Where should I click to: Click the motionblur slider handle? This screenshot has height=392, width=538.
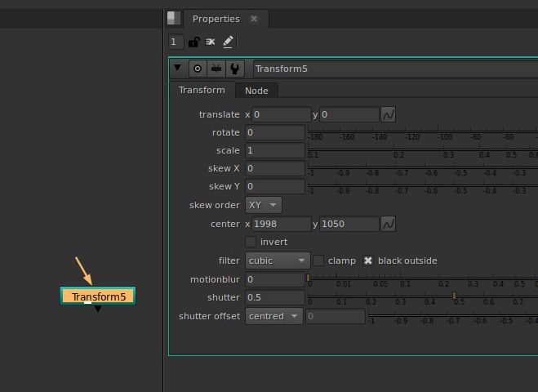coord(308,278)
